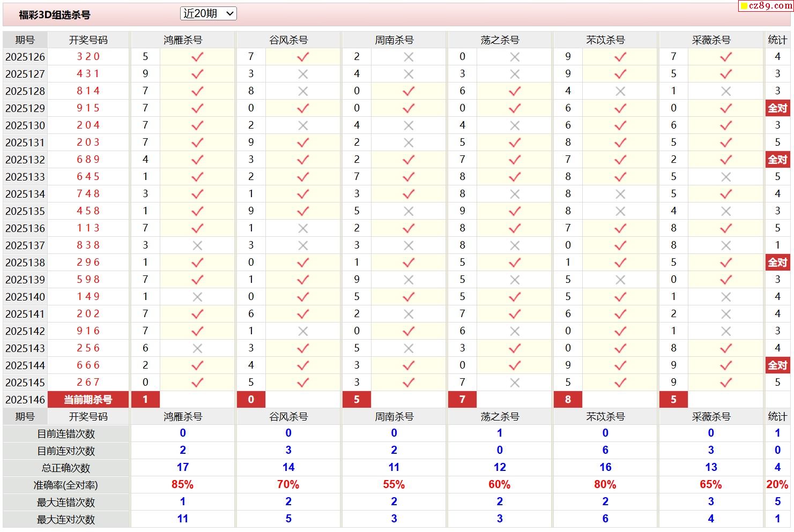Click the top 期号 column header
This screenshot has height=532, width=794.
[x=25, y=40]
